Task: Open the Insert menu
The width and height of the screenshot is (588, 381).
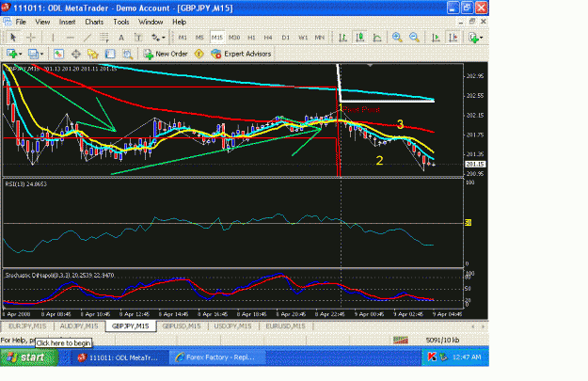Action: [x=67, y=22]
